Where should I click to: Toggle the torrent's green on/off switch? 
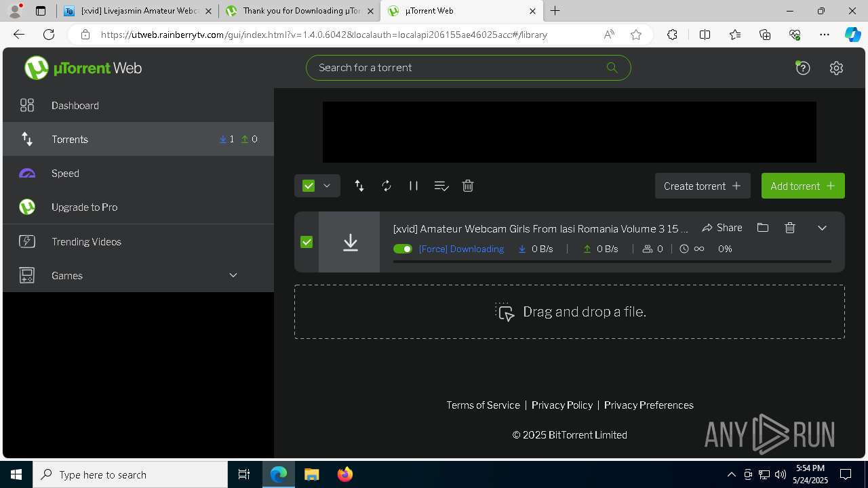(x=403, y=249)
